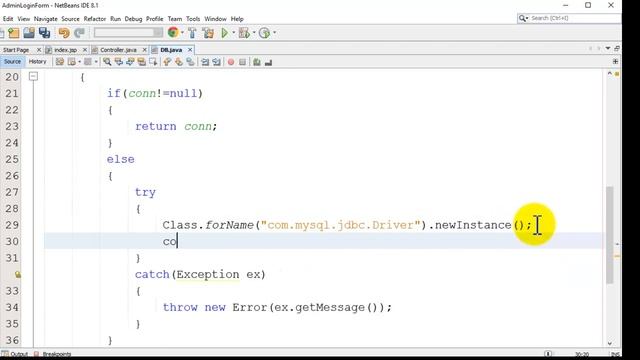Toggle the History editor view
Image resolution: width=640 pixels, height=360 pixels.
[x=38, y=62]
